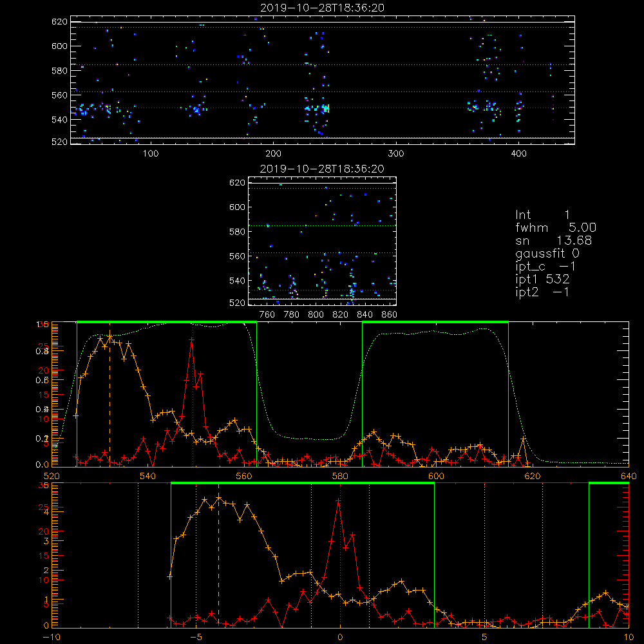
Task: Click the red peak top in third plot
Action: click(192, 339)
